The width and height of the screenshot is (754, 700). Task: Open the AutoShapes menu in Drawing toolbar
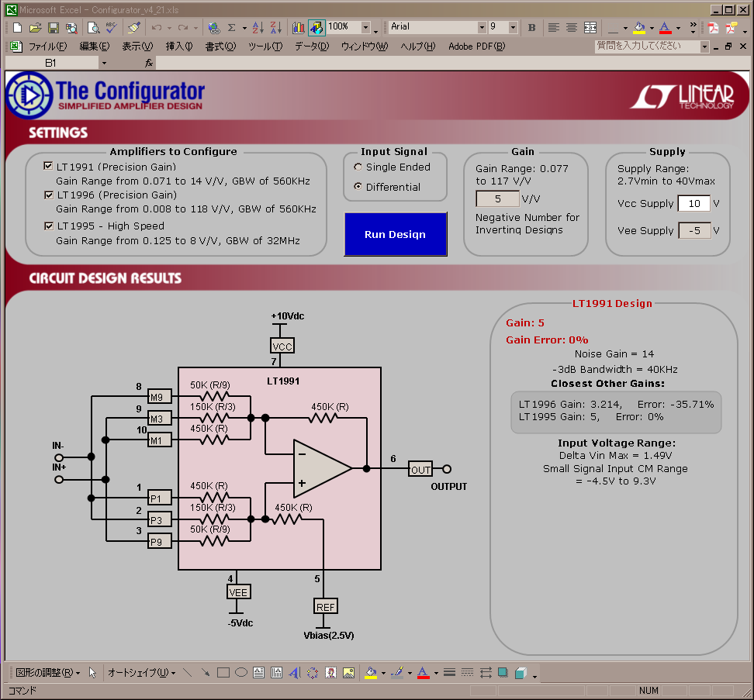pos(141,673)
